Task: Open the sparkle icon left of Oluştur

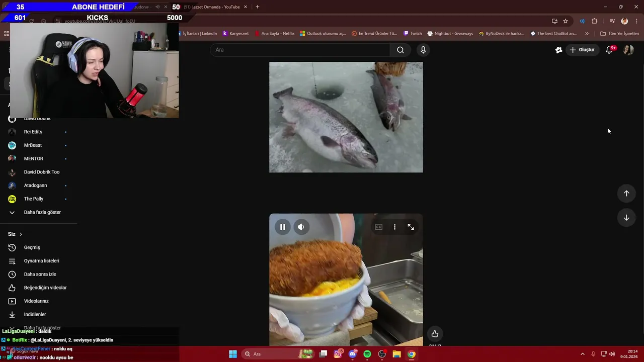Action: [558, 50]
